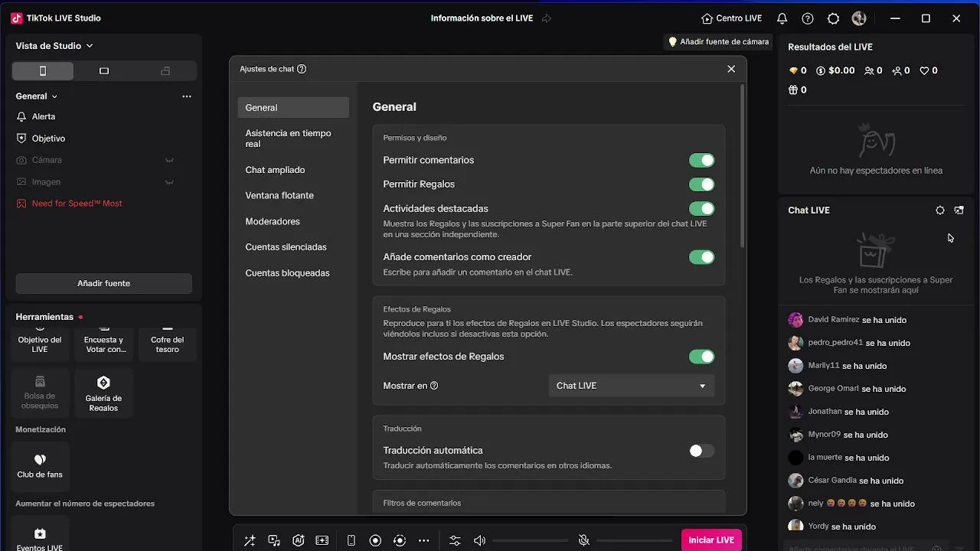Viewport: 980px width, 551px height.
Task: Open the Mostrar en Chat LIVE dropdown
Action: pyautogui.click(x=632, y=386)
